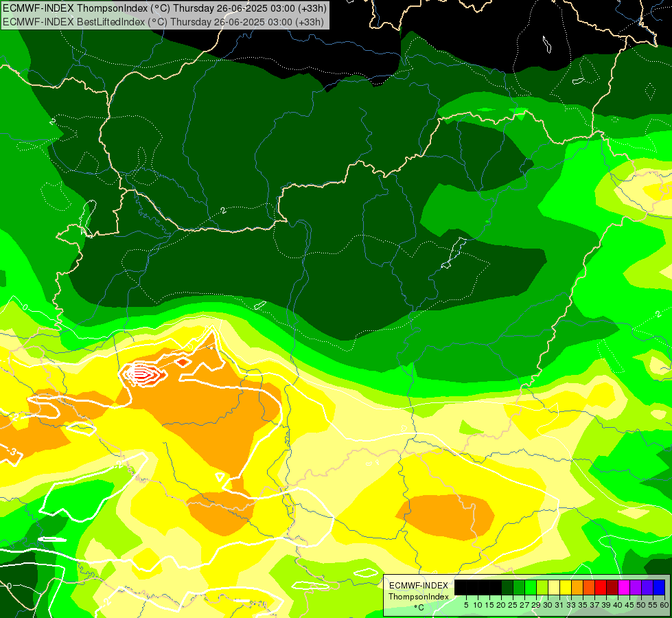
Task: Click the ECMWF-INDEX label in the legend box
Action: (419, 586)
